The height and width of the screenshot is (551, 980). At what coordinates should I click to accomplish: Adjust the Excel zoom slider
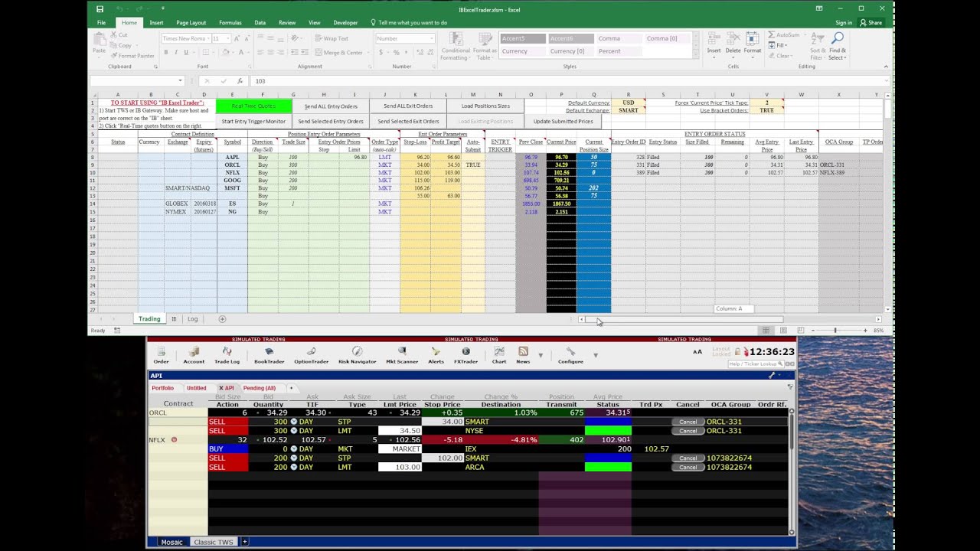(x=835, y=331)
